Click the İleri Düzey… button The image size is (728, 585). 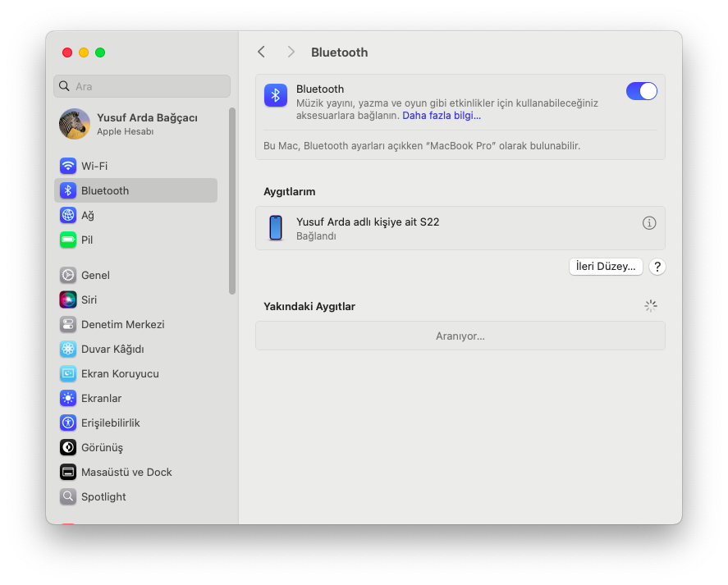click(606, 267)
